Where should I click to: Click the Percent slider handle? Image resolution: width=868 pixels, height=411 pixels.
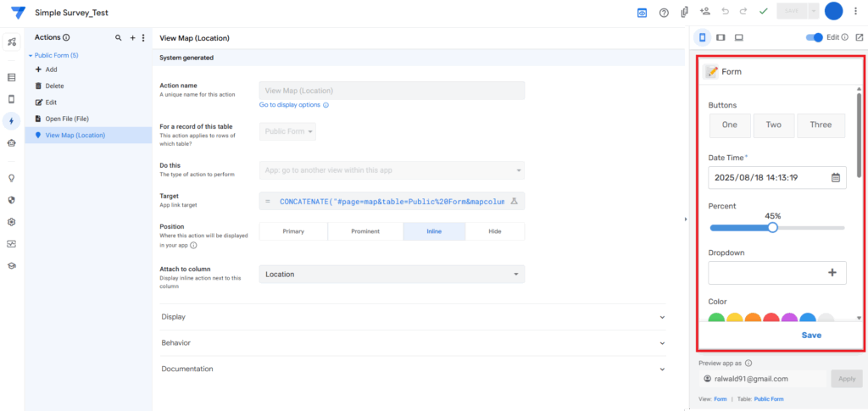click(772, 227)
